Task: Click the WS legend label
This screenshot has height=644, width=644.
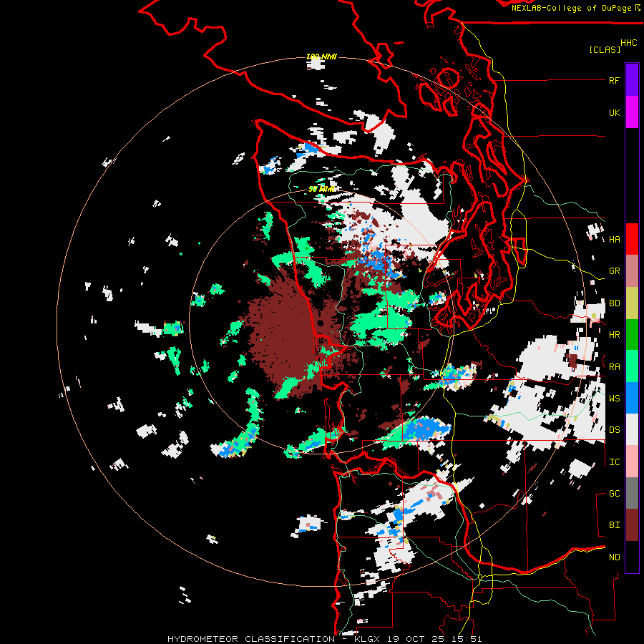Action: coord(614,399)
